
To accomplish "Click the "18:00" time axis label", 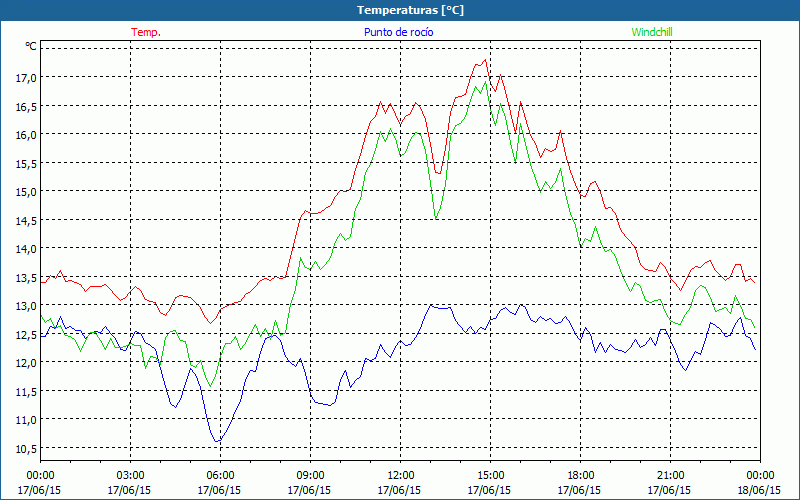I will click(580, 476).
